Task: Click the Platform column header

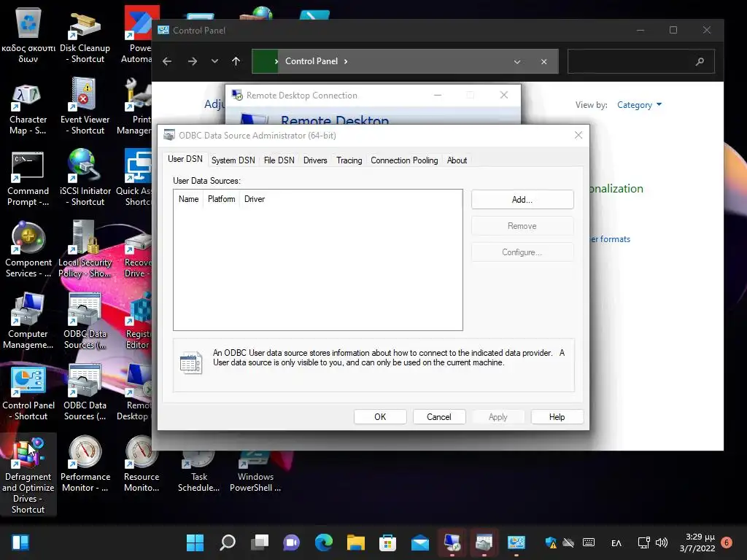Action: [222, 199]
